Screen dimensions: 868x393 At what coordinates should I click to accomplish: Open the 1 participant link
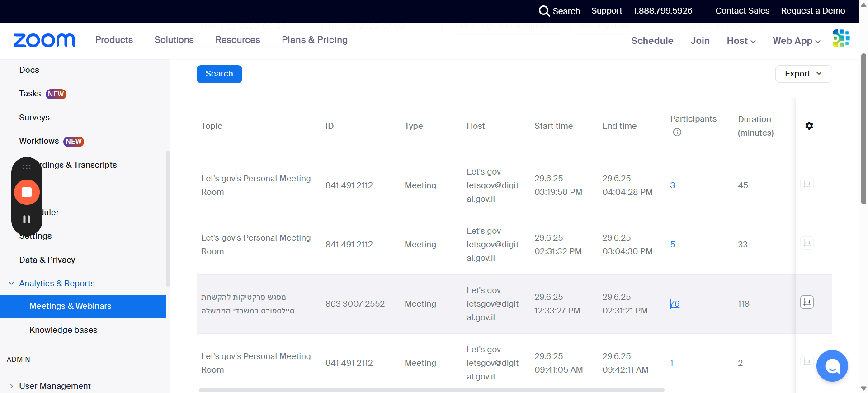click(x=672, y=363)
